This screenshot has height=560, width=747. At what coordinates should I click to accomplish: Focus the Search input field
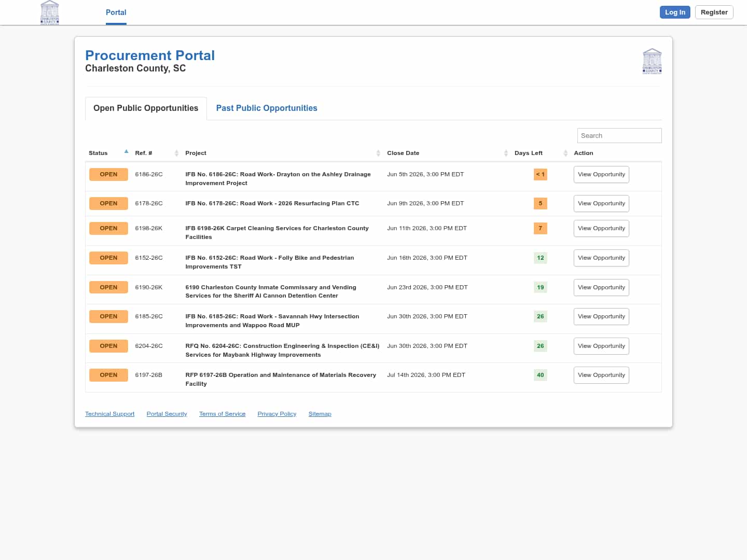pyautogui.click(x=619, y=135)
